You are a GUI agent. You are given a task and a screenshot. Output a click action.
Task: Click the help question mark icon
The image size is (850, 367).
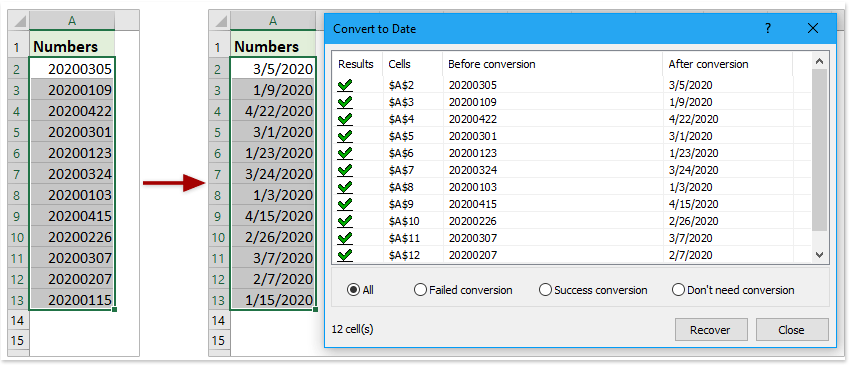point(768,29)
